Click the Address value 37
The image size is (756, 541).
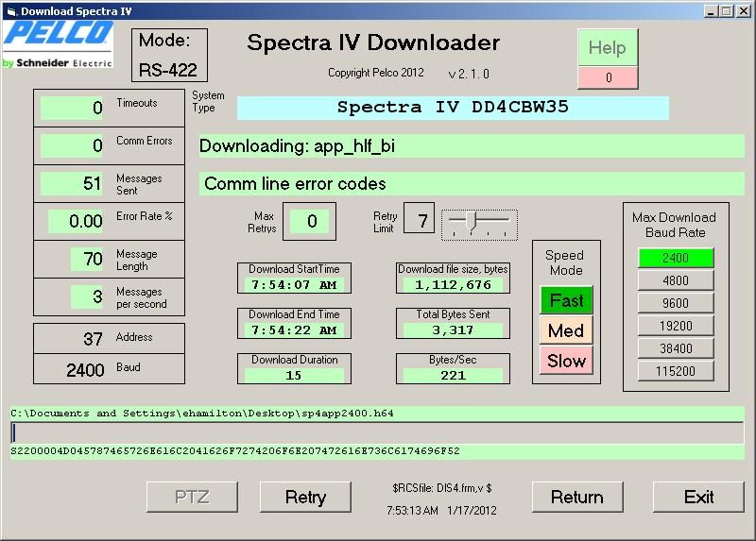[x=93, y=339]
